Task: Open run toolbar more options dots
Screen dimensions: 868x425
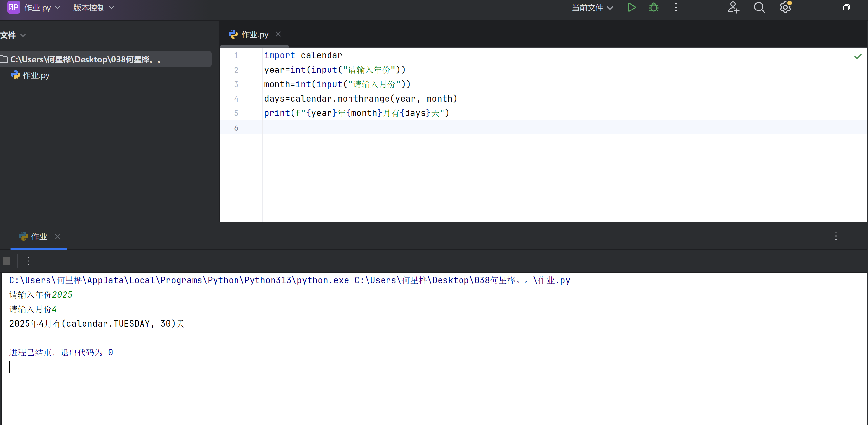Action: [28, 261]
